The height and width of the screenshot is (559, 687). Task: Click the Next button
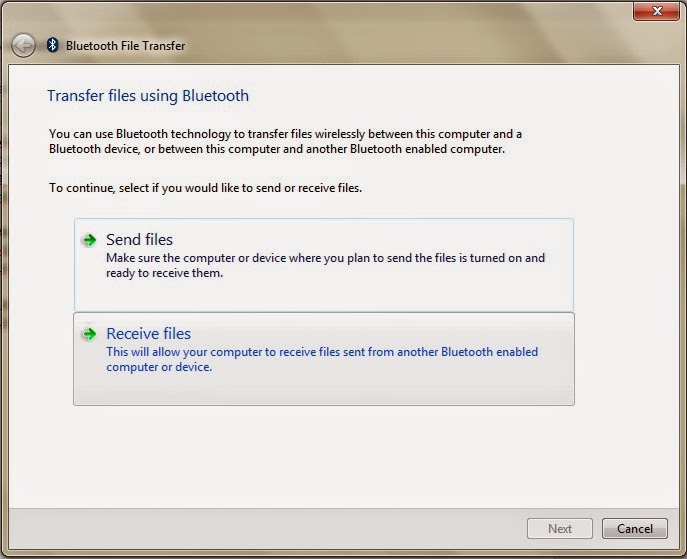560,529
